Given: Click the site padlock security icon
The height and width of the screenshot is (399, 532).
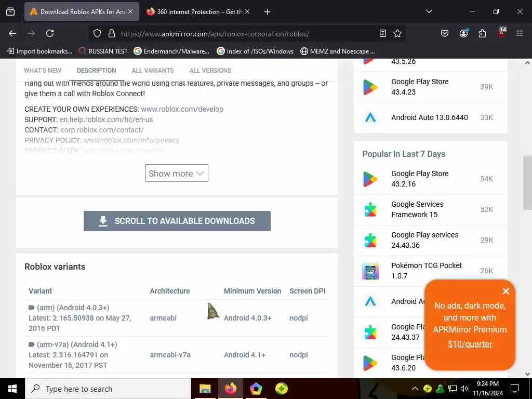Looking at the screenshot, I should pos(111,33).
